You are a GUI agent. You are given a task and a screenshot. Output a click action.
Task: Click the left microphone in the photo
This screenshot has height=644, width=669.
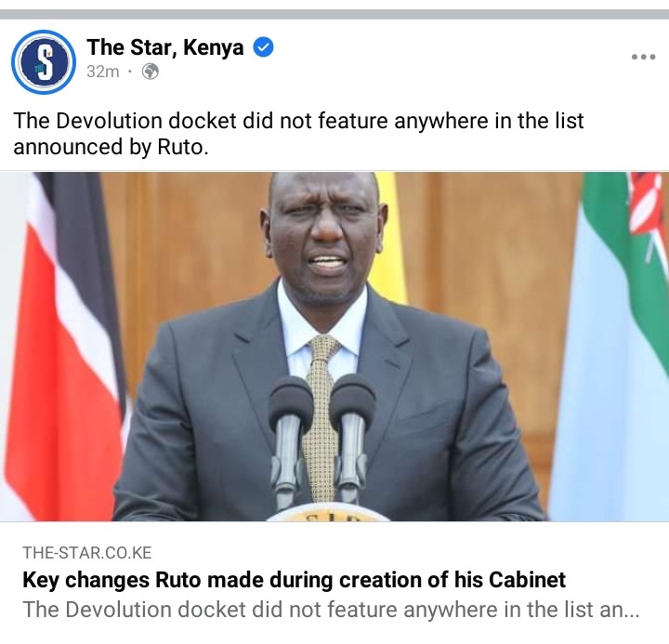coord(290,440)
